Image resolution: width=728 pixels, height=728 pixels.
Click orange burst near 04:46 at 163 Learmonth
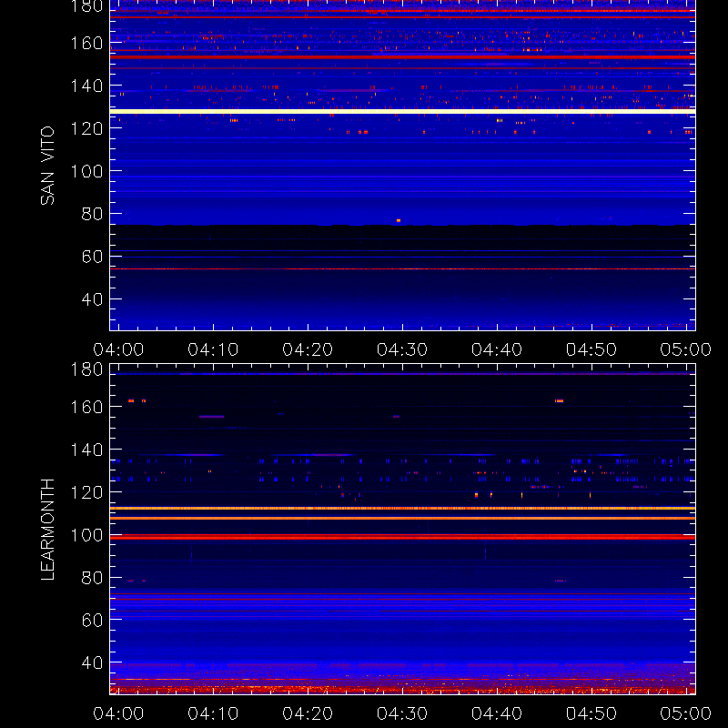coord(560,400)
